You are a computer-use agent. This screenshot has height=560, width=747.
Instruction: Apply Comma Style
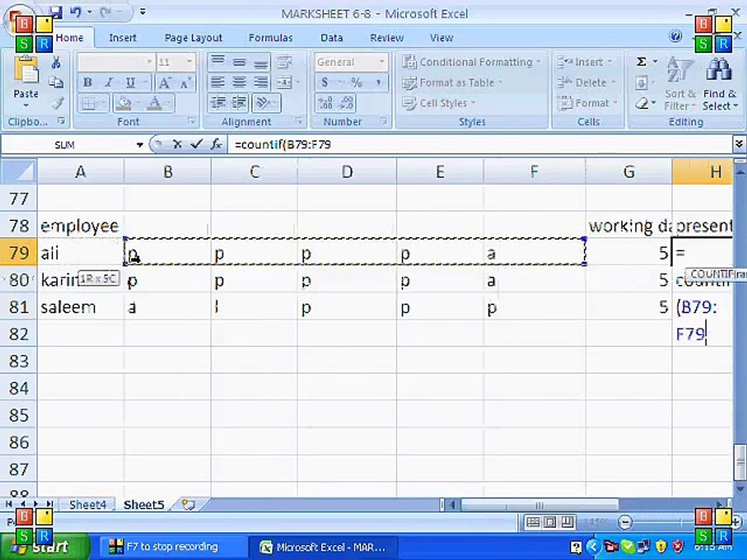click(378, 82)
